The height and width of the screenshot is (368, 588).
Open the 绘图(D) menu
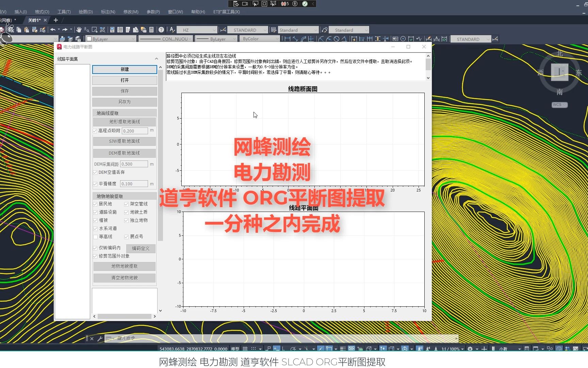pos(85,12)
